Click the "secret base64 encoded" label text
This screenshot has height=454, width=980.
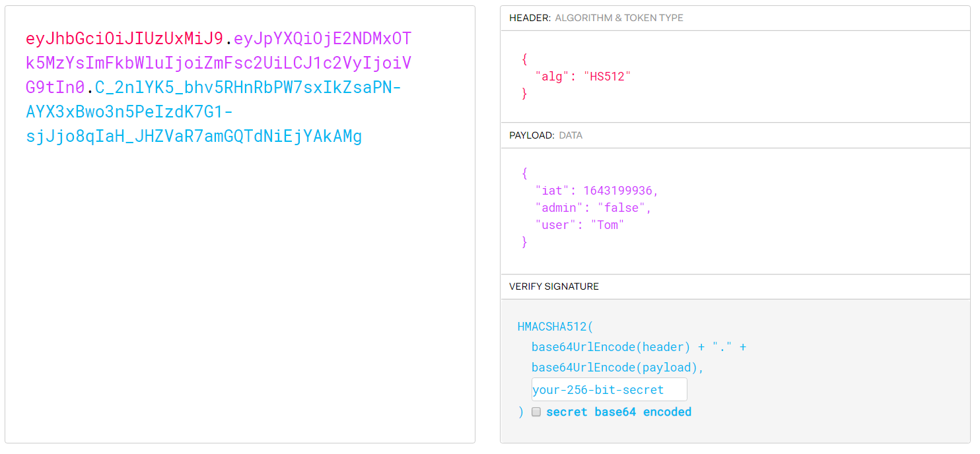tap(618, 412)
